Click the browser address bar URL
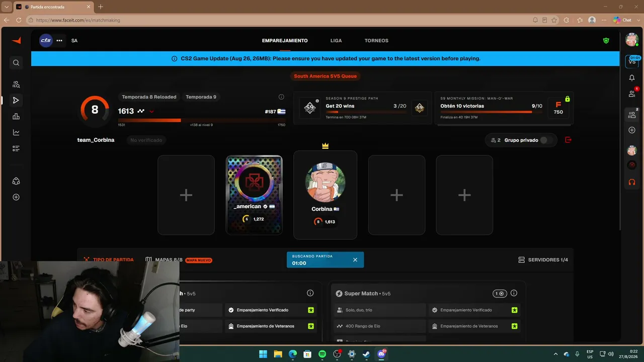Viewport: 644px width, 362px height. pyautogui.click(x=78, y=20)
